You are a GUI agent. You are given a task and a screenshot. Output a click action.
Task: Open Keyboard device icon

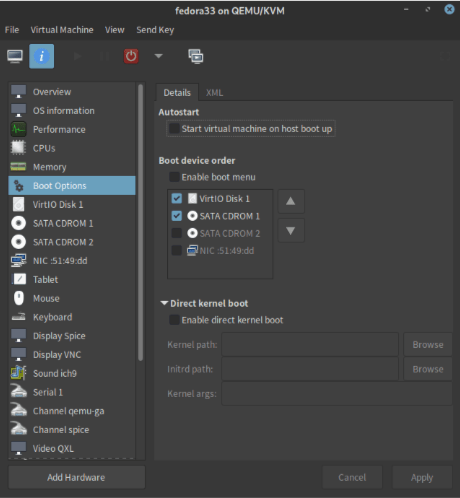tap(19, 317)
